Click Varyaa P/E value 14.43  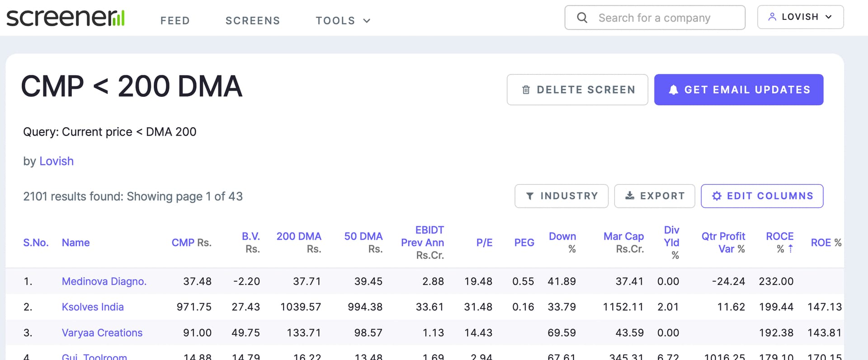click(478, 333)
